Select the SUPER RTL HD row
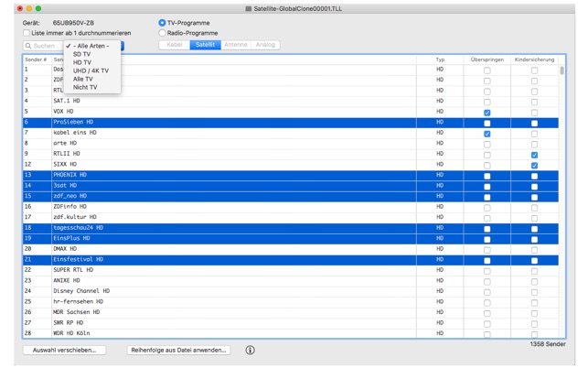Viewport: 588px width, 368px height. 291,270
